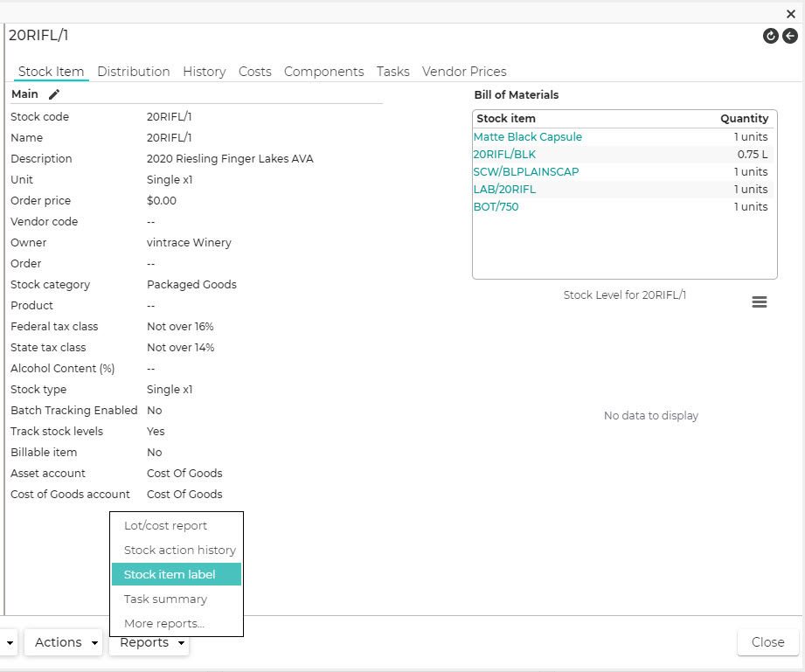
Task: Click the owner value 'vintrace Winery'
Action: pyautogui.click(x=189, y=242)
